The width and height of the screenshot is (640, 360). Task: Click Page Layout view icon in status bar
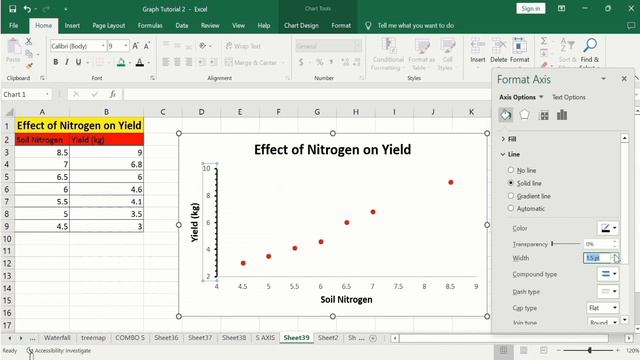[524, 350]
